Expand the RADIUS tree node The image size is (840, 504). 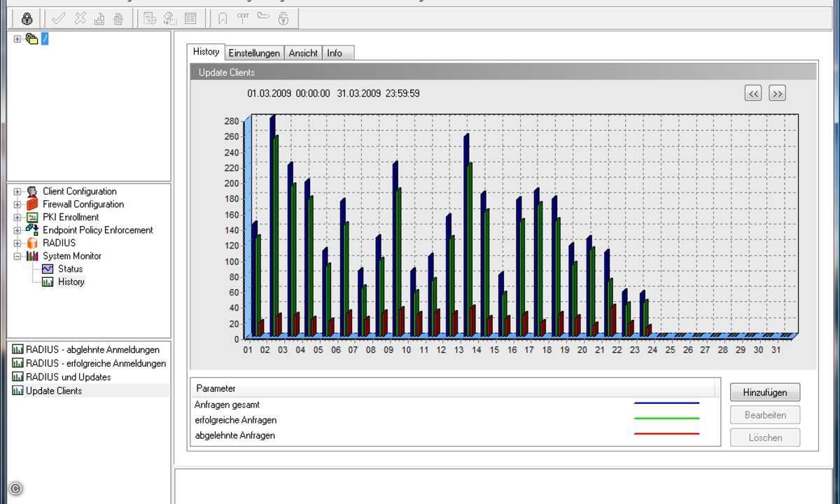[x=17, y=244]
